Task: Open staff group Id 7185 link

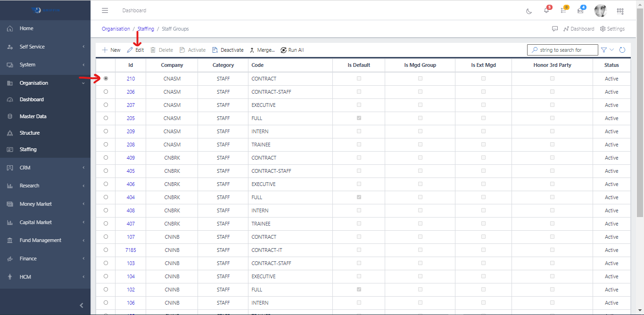Action: (131, 250)
